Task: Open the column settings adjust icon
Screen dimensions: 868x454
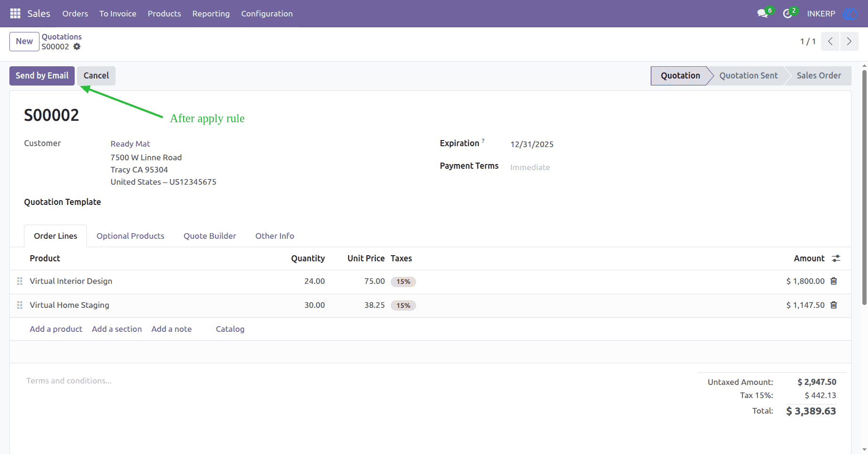Action: pyautogui.click(x=836, y=258)
